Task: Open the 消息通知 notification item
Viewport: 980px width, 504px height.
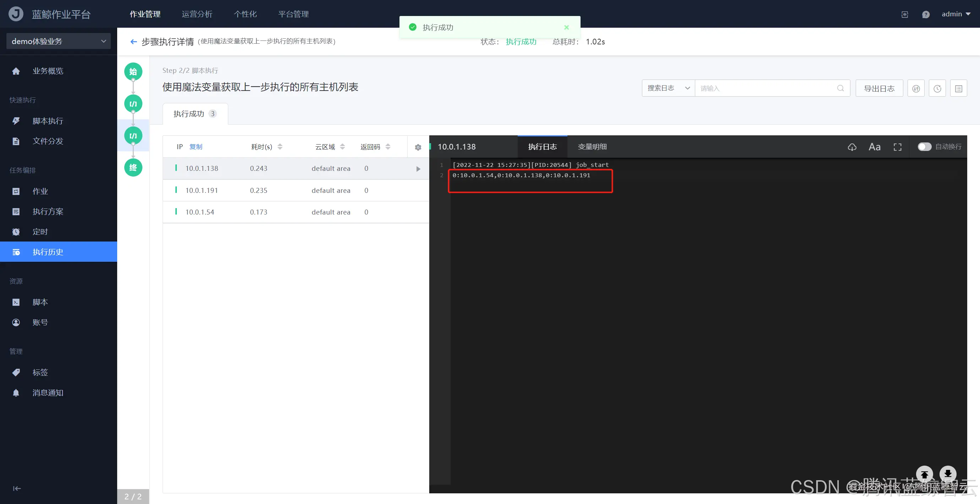Action: [48, 392]
